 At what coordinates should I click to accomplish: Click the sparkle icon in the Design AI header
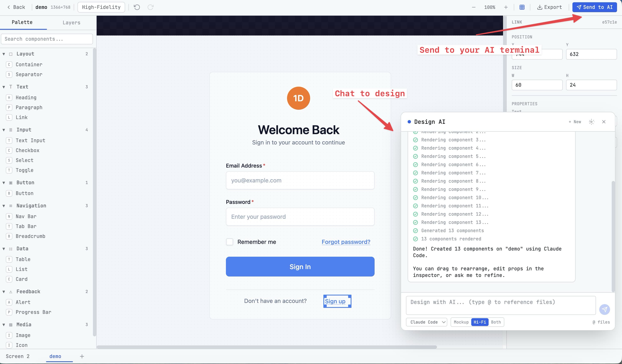coord(591,122)
